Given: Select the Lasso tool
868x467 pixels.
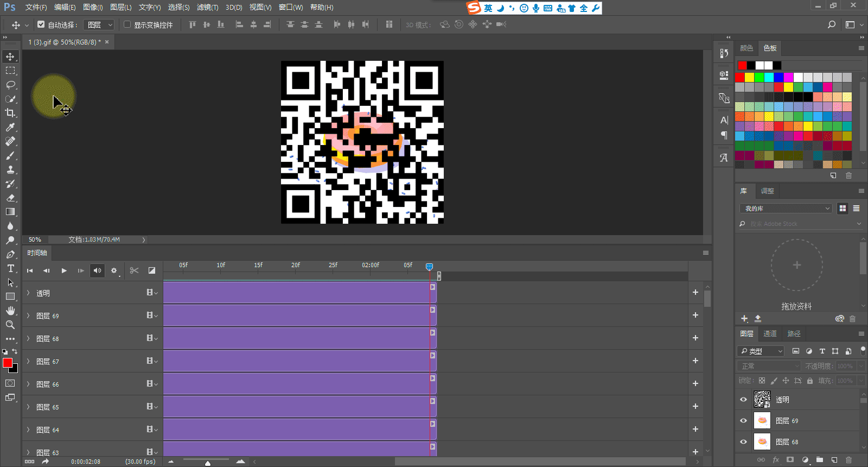Looking at the screenshot, I should tap(10, 85).
